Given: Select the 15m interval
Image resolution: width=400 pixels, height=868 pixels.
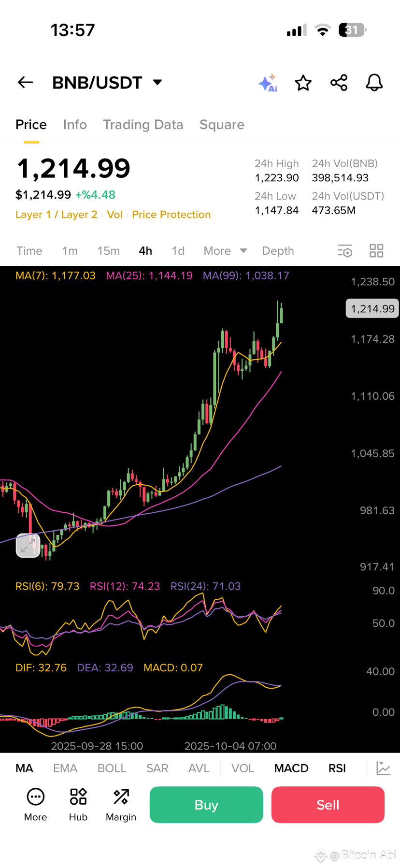Looking at the screenshot, I should 109,251.
